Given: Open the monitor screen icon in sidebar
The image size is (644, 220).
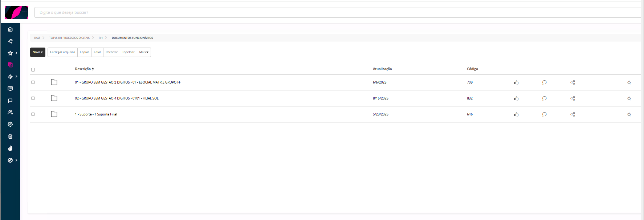Looking at the screenshot, I should [x=10, y=89].
